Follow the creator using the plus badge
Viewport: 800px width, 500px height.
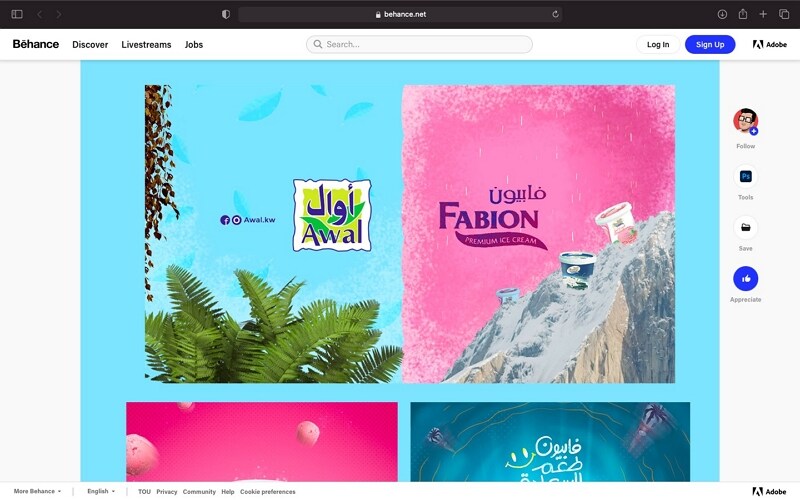click(754, 131)
